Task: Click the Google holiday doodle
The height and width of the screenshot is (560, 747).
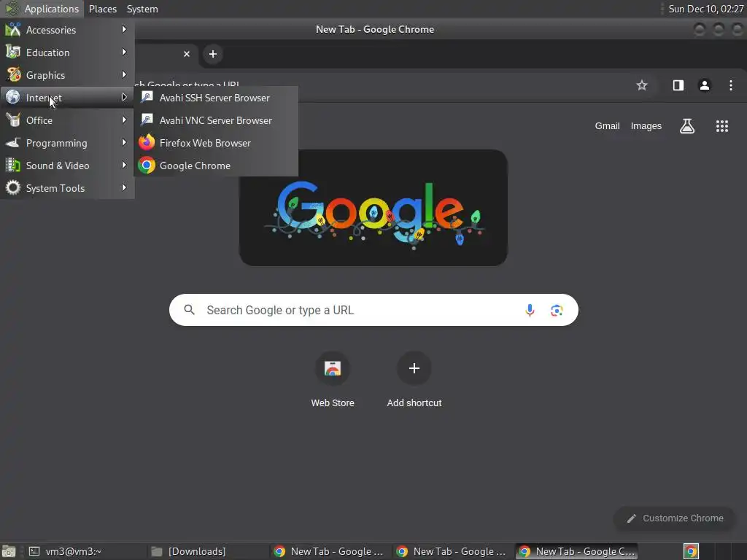Action: point(373,208)
